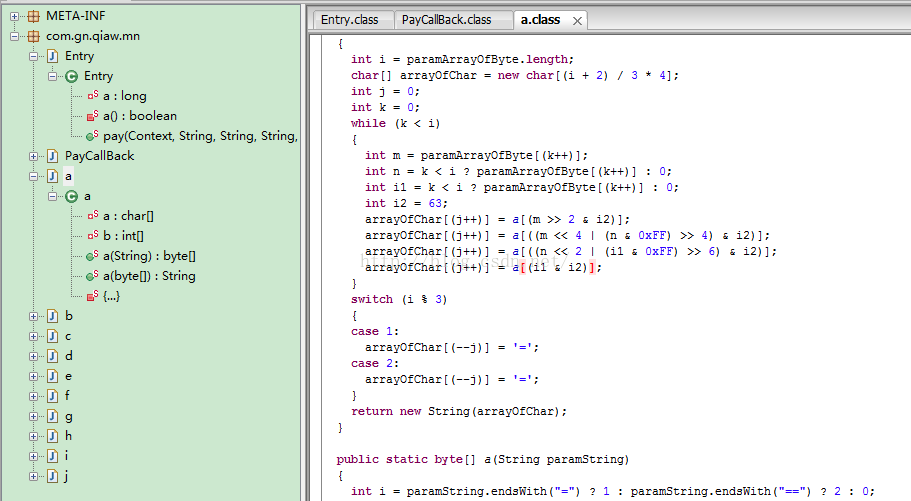Click the Entry class file icon

53,56
